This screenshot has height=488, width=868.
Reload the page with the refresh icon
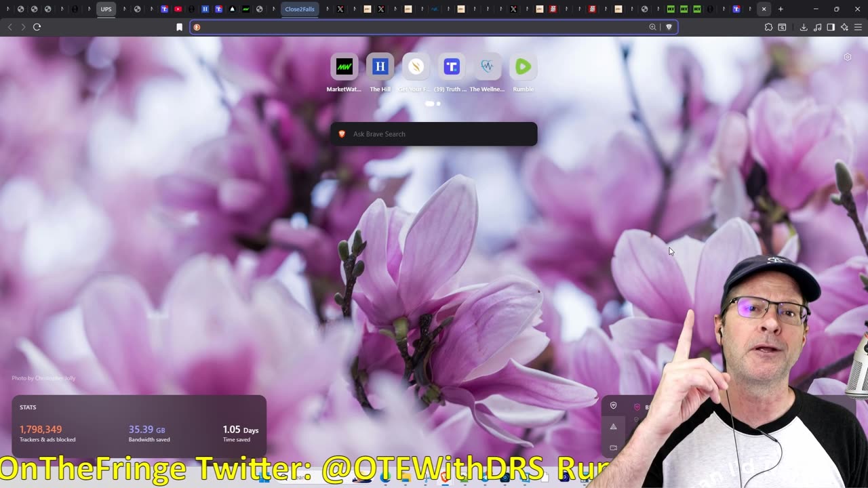tap(37, 27)
